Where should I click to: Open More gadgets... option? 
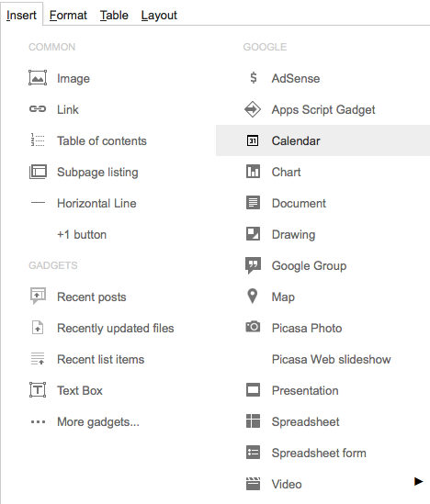(98, 421)
